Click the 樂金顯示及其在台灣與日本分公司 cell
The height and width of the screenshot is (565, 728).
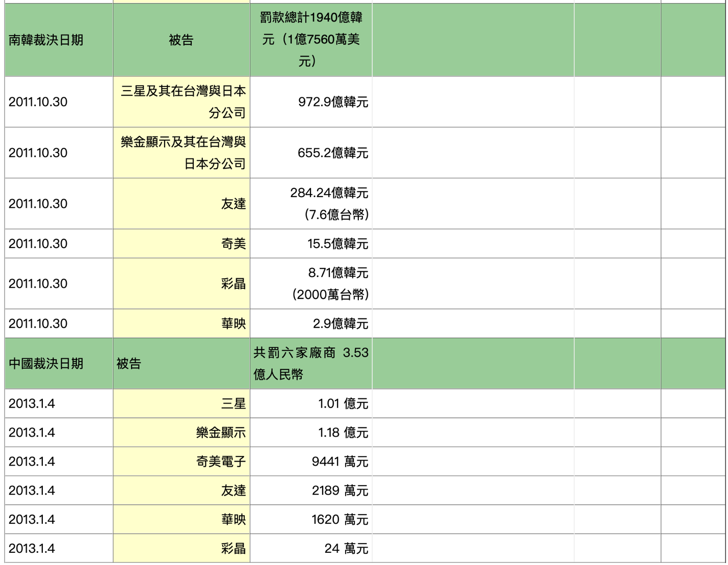coord(181,153)
